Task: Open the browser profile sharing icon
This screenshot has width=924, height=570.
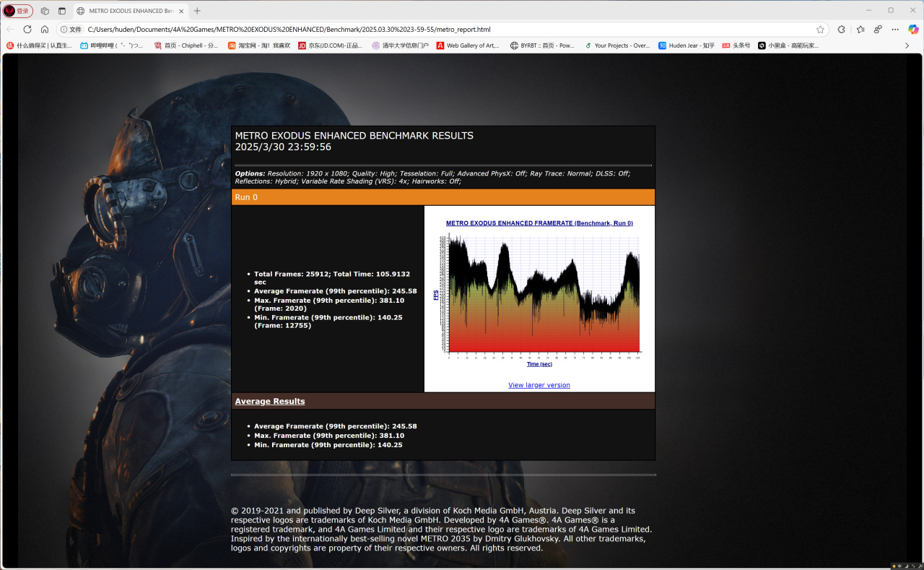Action: point(878,30)
